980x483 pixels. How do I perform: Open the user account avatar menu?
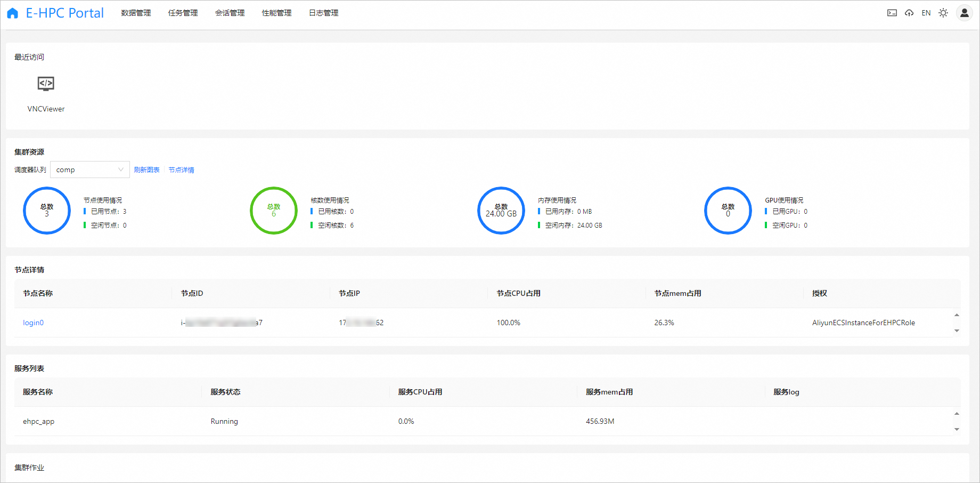(x=965, y=13)
